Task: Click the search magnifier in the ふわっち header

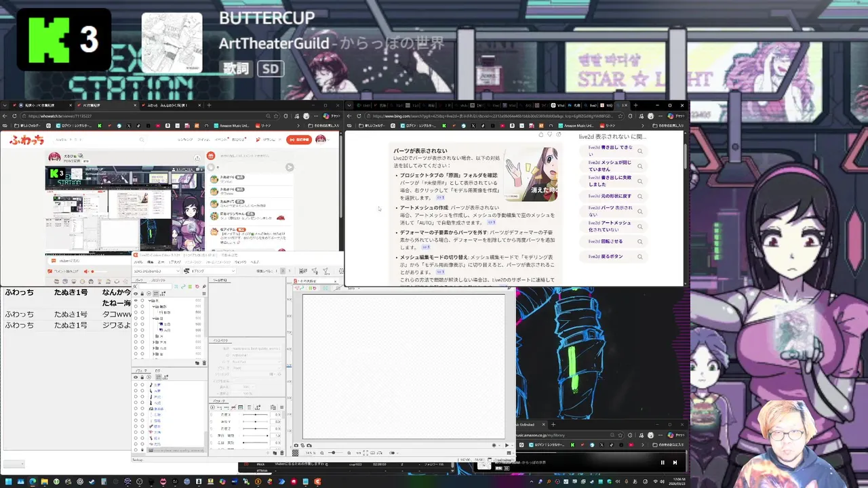Action: coord(142,140)
